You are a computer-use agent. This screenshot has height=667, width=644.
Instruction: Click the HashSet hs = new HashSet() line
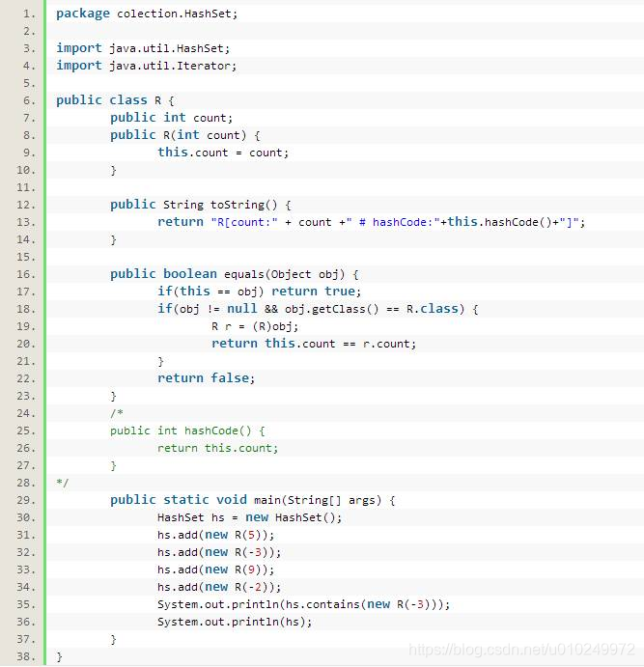pyautogui.click(x=249, y=517)
